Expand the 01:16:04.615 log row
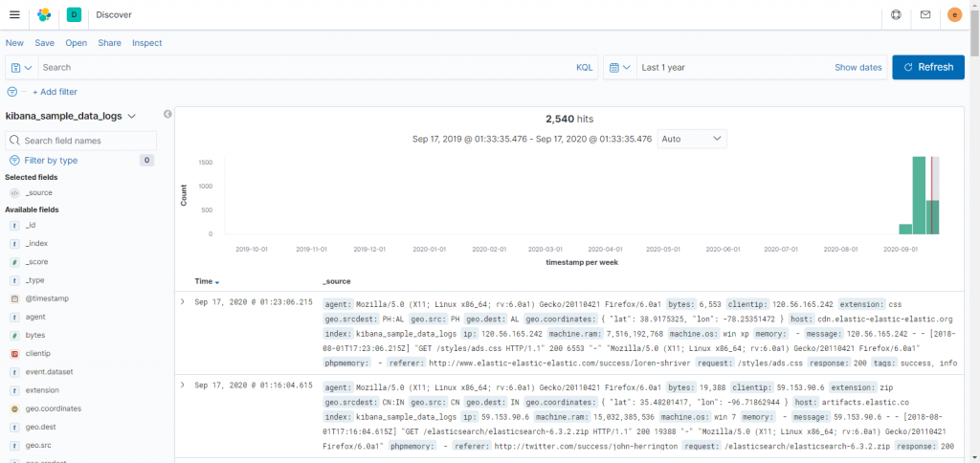Viewport: 980px width, 463px height. tap(183, 385)
